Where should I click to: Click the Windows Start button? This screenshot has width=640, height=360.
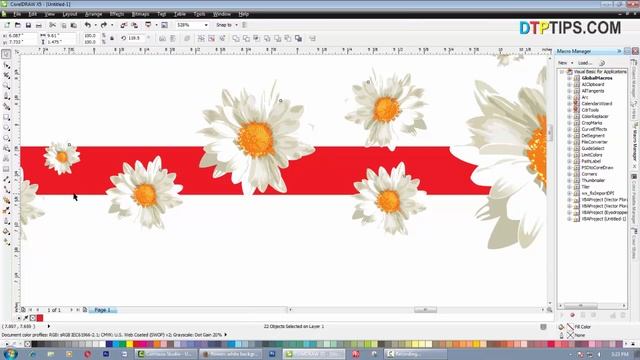pyautogui.click(x=10, y=354)
